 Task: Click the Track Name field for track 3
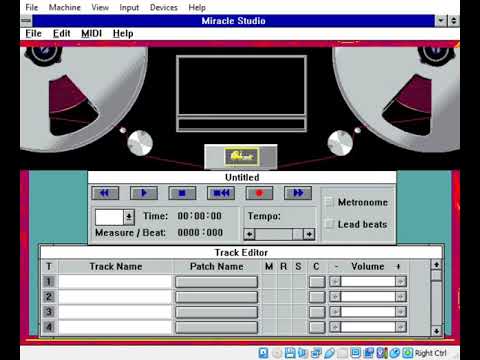click(x=115, y=312)
